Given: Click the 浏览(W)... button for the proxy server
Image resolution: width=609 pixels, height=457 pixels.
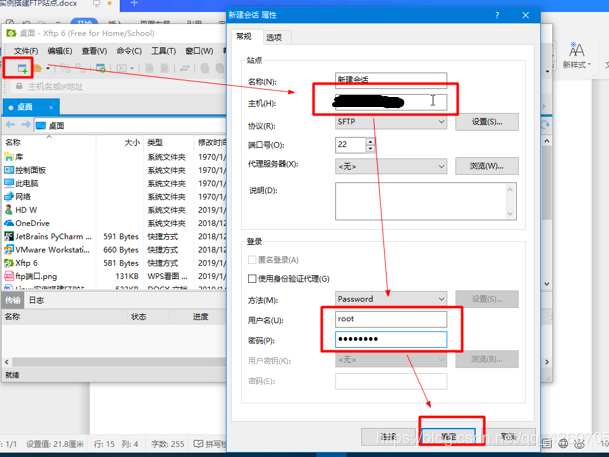Looking at the screenshot, I should pos(487,166).
